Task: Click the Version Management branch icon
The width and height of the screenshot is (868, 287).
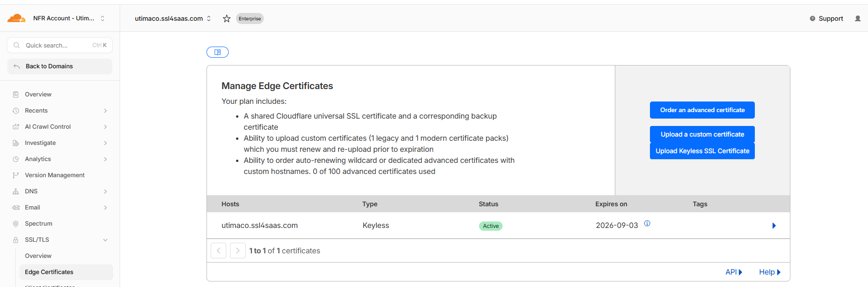Action: click(16, 175)
